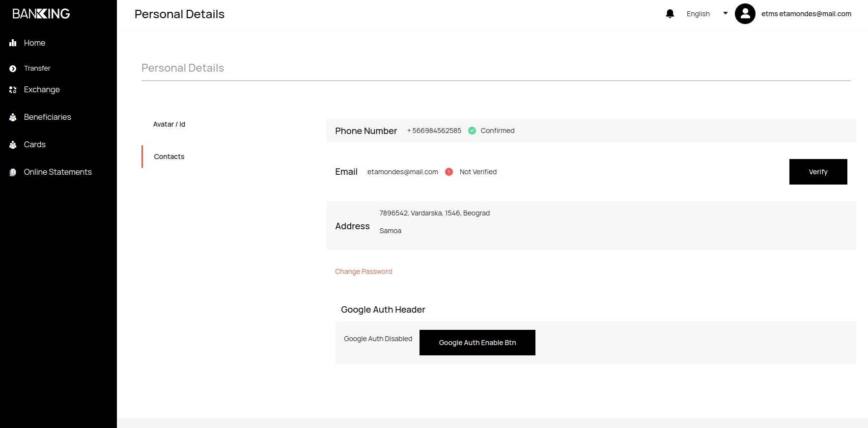Click the Transfer arrow icon

pos(13,69)
